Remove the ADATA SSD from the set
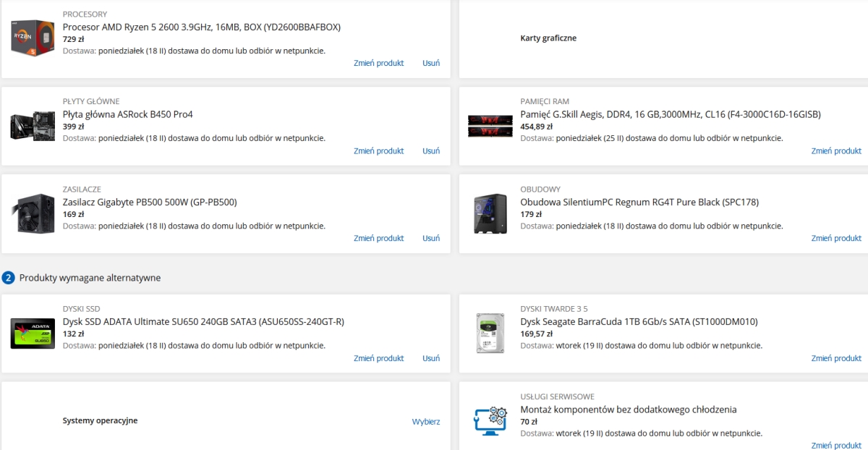 tap(431, 358)
